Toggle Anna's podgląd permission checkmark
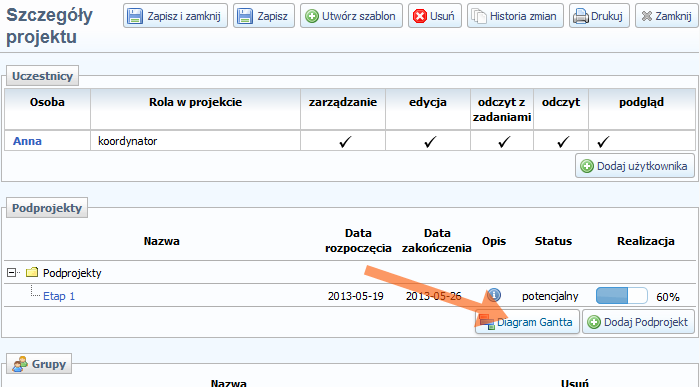The width and height of the screenshot is (700, 387). click(603, 142)
